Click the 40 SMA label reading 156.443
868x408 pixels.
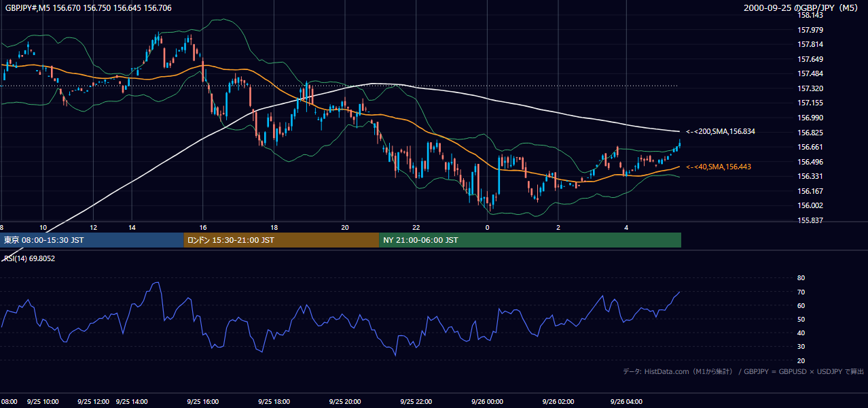[x=719, y=167]
